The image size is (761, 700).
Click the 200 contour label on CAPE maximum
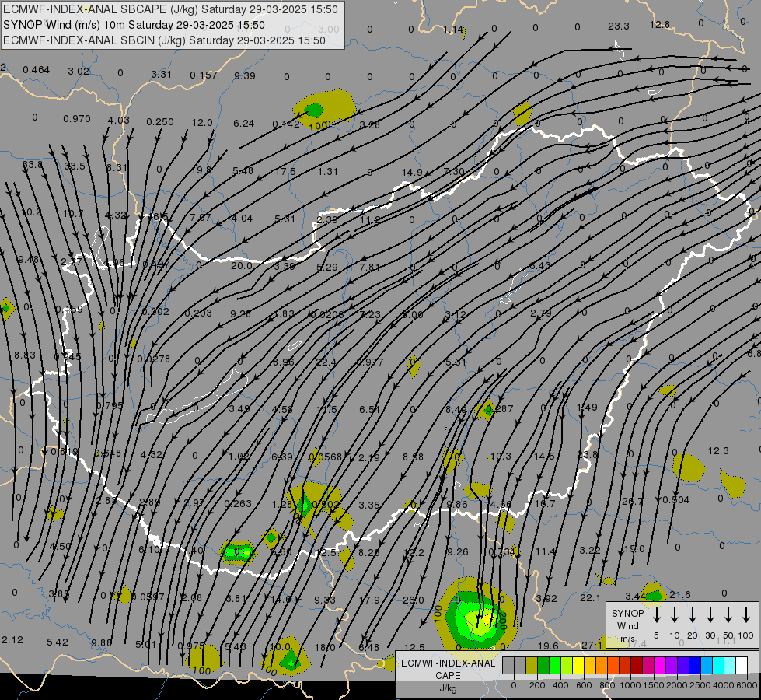(503, 620)
